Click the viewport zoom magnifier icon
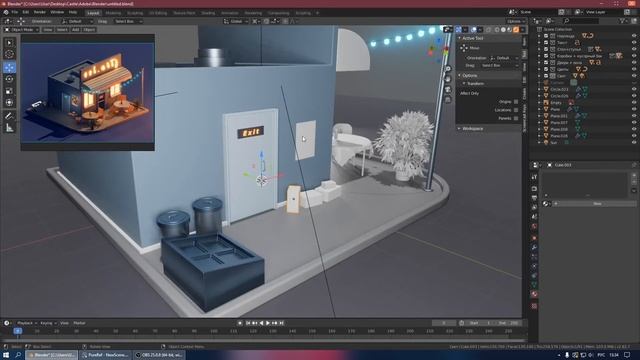This screenshot has width=640, height=360. pyautogui.click(x=448, y=69)
